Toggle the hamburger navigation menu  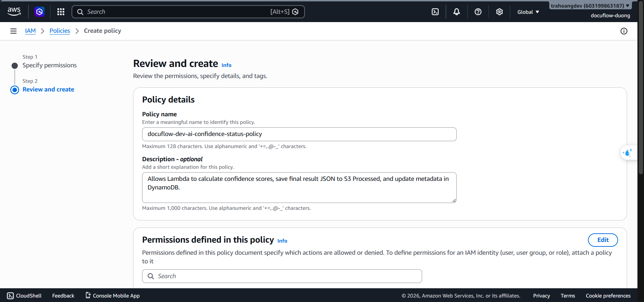tap(13, 31)
